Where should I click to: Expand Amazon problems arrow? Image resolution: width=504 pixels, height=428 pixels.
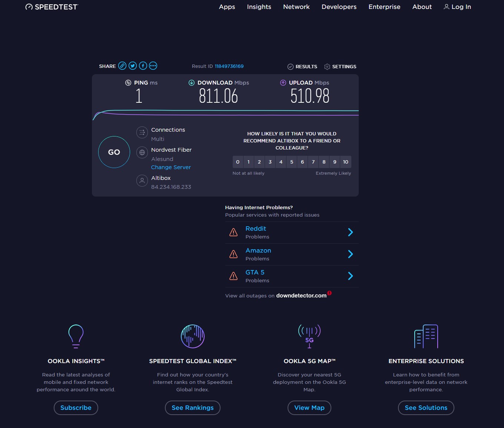tap(350, 254)
